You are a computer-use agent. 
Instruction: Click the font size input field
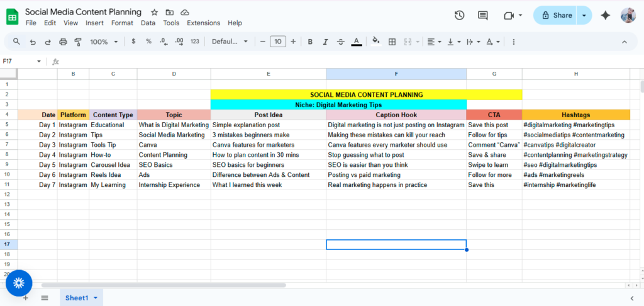point(278,42)
